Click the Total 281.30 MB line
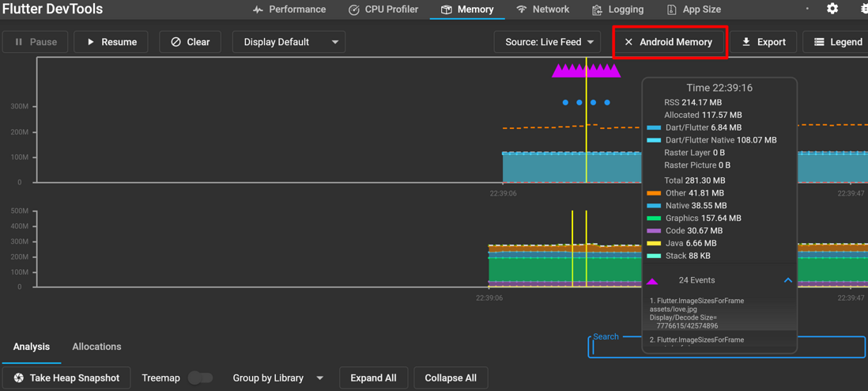This screenshot has height=391, width=868. [695, 180]
